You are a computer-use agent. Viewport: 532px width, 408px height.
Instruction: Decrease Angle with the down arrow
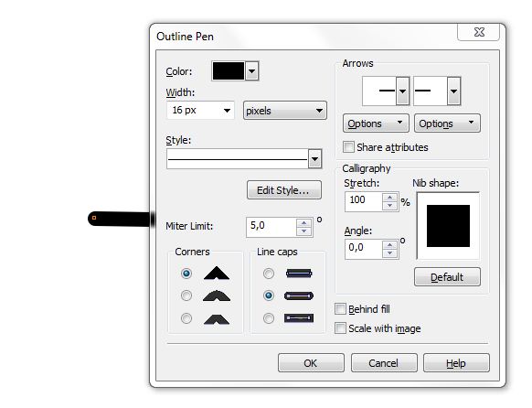[x=389, y=253]
